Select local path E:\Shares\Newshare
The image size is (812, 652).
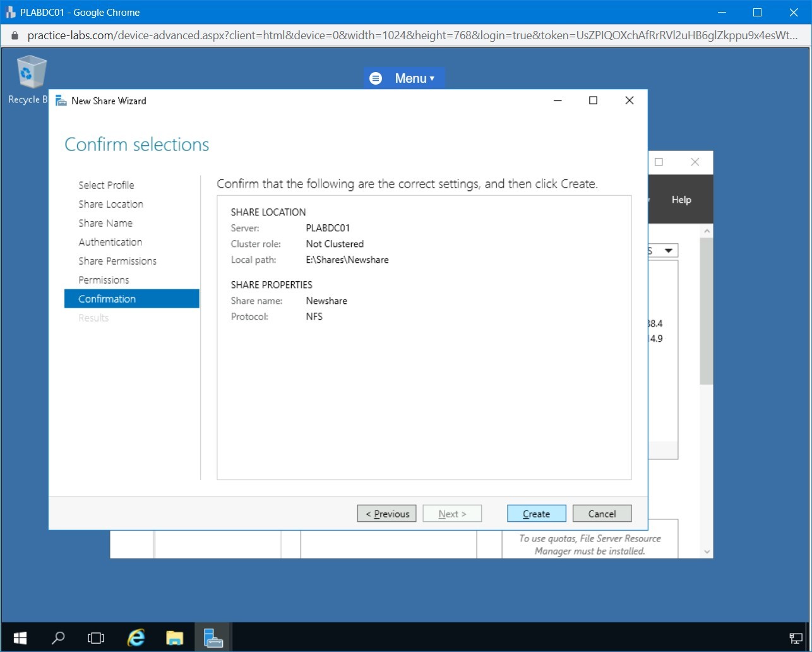347,260
